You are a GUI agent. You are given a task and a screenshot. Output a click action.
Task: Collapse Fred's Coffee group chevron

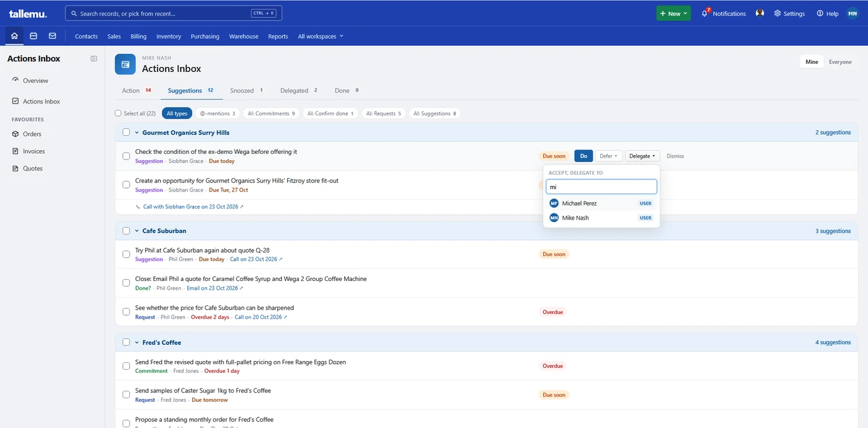[x=137, y=342]
